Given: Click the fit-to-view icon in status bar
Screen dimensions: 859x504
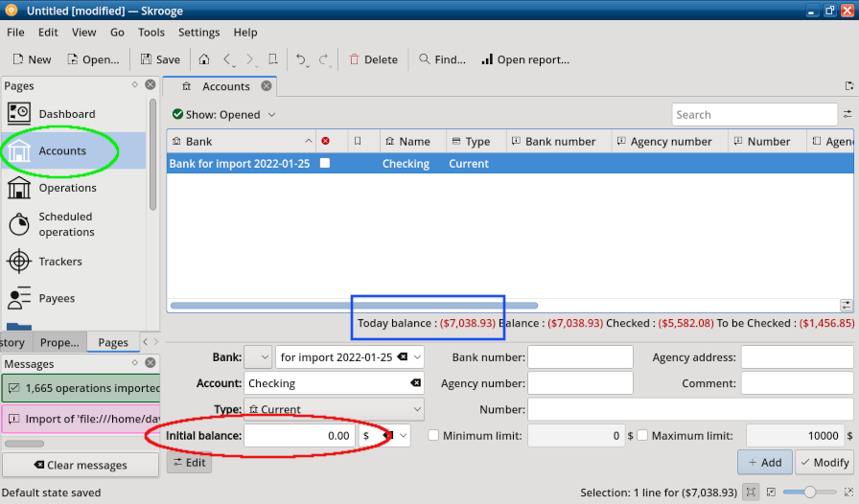Looking at the screenshot, I should click(x=751, y=492).
